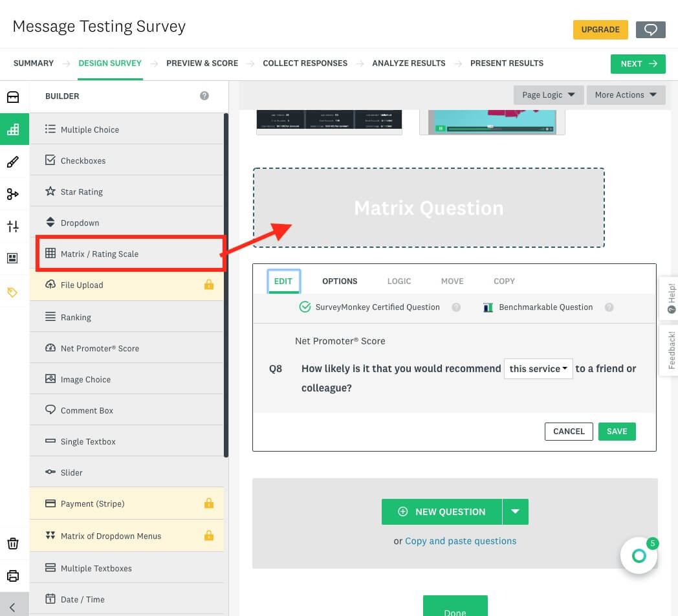
Task: Open the Options sliders panel icon
Action: point(14,226)
